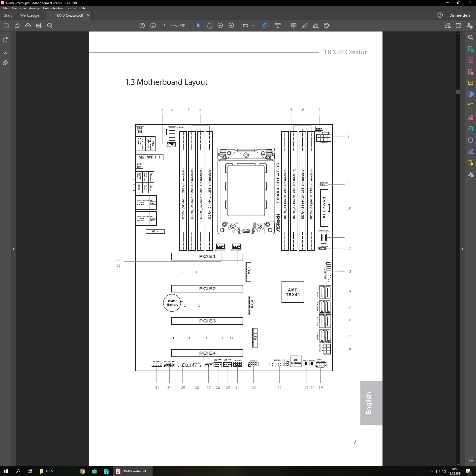Open the Create PDF tool in right pane
Screen dimensions: 476x476
tap(471, 72)
